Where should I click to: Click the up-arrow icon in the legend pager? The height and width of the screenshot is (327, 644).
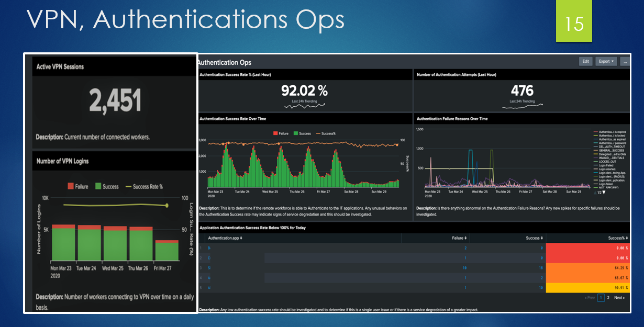[595, 193]
